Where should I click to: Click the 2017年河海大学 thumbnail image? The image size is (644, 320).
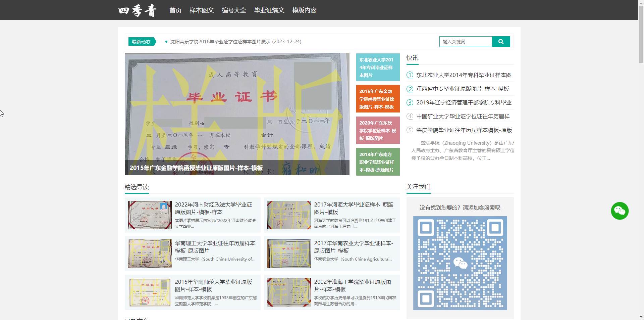pos(289,215)
